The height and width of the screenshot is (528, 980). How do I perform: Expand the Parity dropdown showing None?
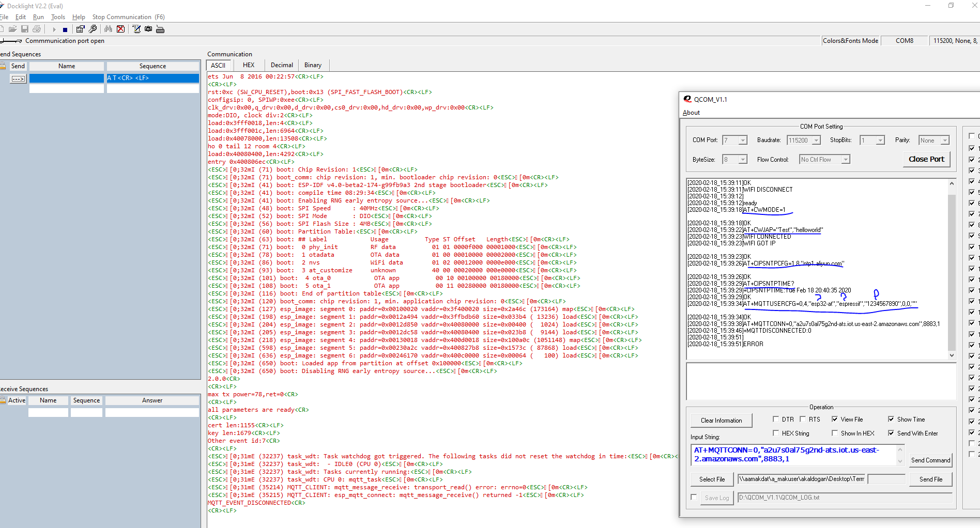tap(945, 139)
